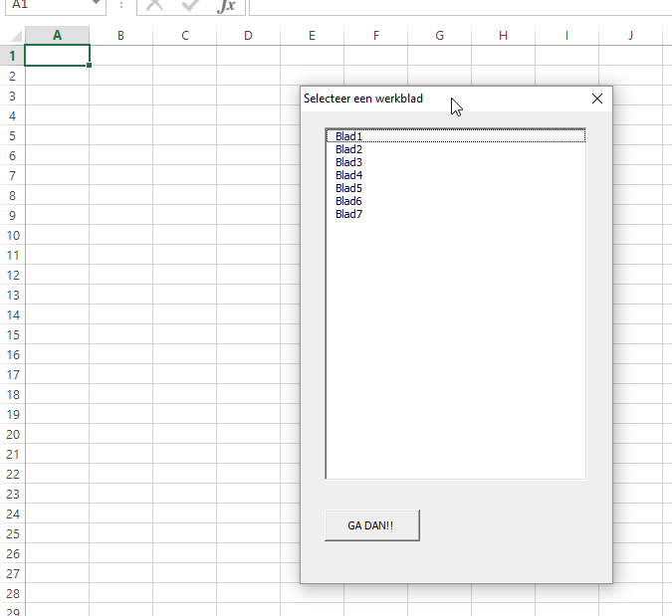Select row 15 header

pos(12,334)
